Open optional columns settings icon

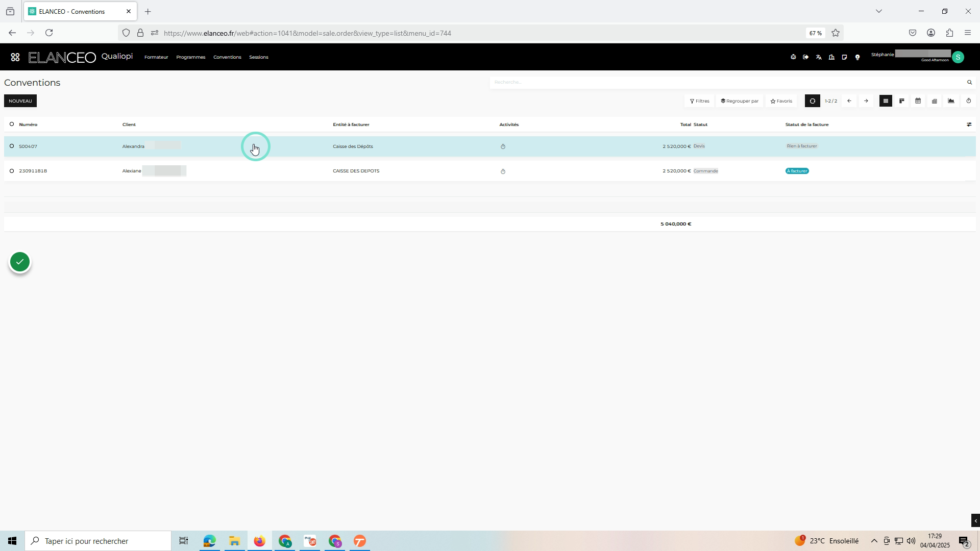pyautogui.click(x=969, y=124)
